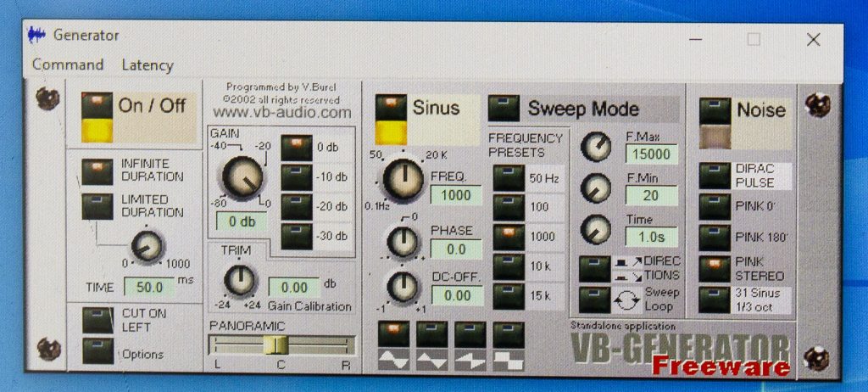Enable Limited Duration mode
868x392 pixels.
coord(97,205)
